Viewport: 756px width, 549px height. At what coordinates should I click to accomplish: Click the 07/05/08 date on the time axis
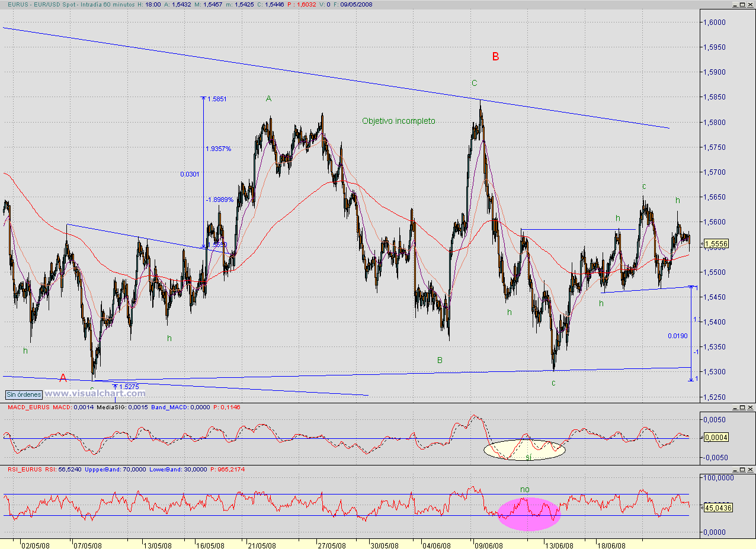pos(87,545)
